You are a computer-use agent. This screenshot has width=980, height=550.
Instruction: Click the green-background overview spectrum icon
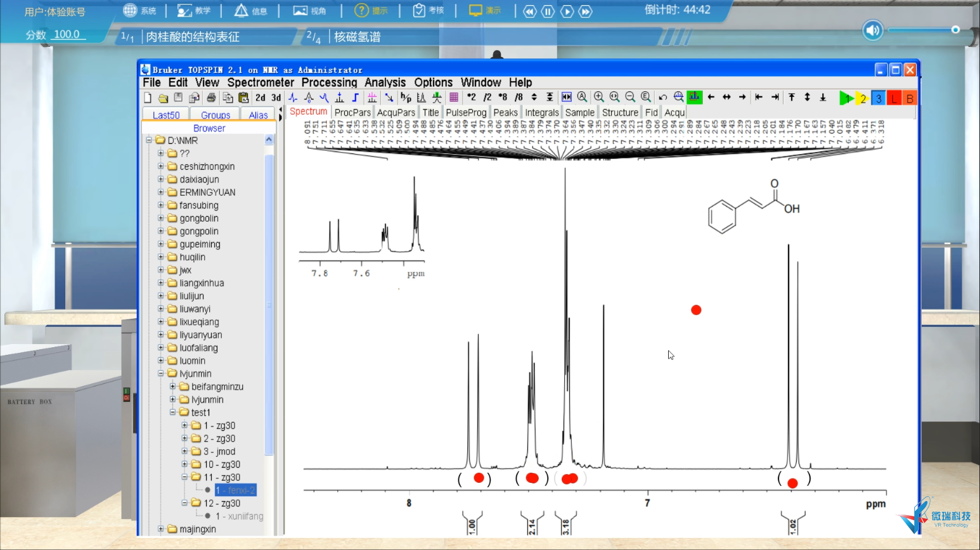pos(695,97)
